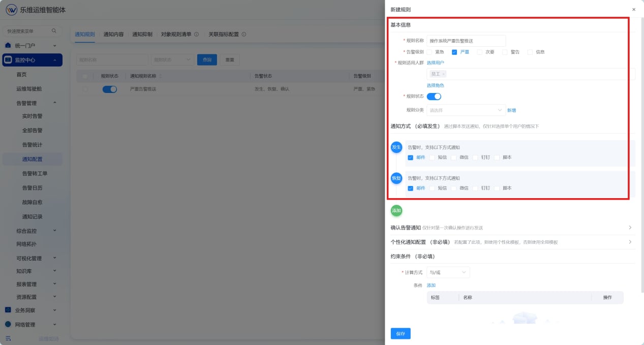The height and width of the screenshot is (345, 644).
Task: Open the 规则状态 filter dropdown
Action: (172, 59)
